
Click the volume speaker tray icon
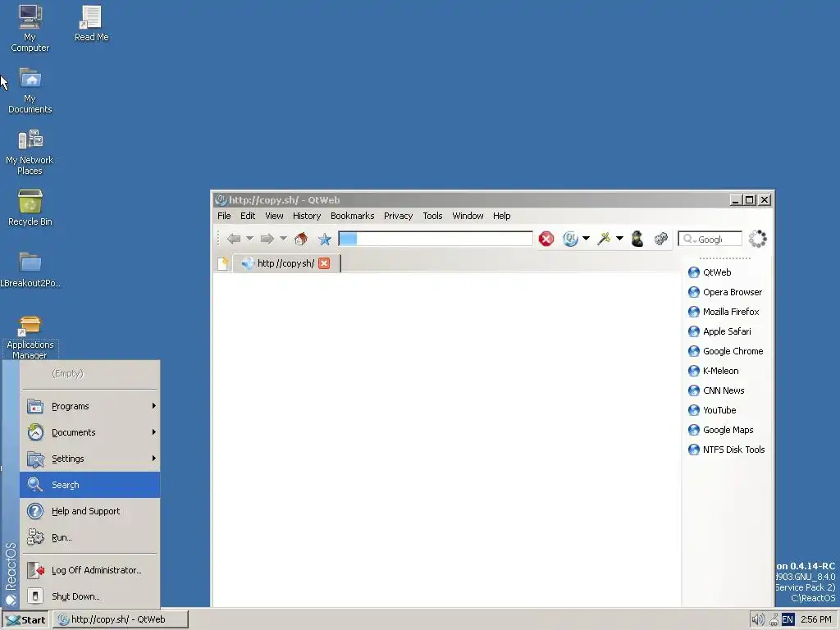tap(757, 620)
